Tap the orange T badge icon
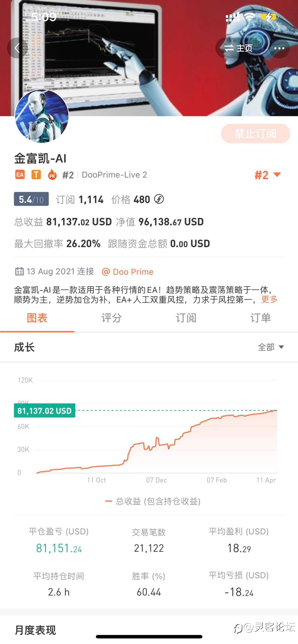Image resolution: width=298 pixels, height=644 pixels. click(x=36, y=174)
